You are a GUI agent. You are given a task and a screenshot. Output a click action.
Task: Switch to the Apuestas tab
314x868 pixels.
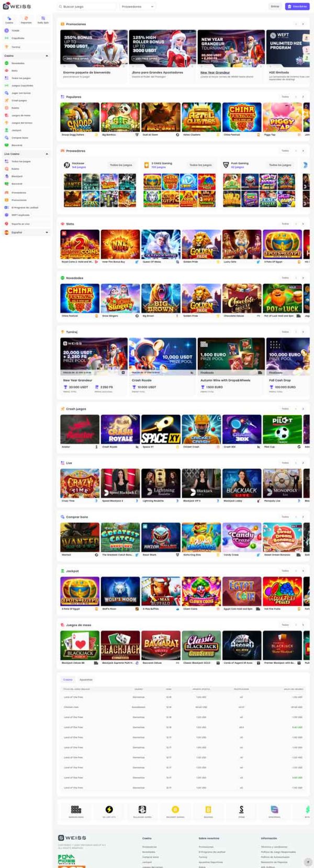[86, 680]
